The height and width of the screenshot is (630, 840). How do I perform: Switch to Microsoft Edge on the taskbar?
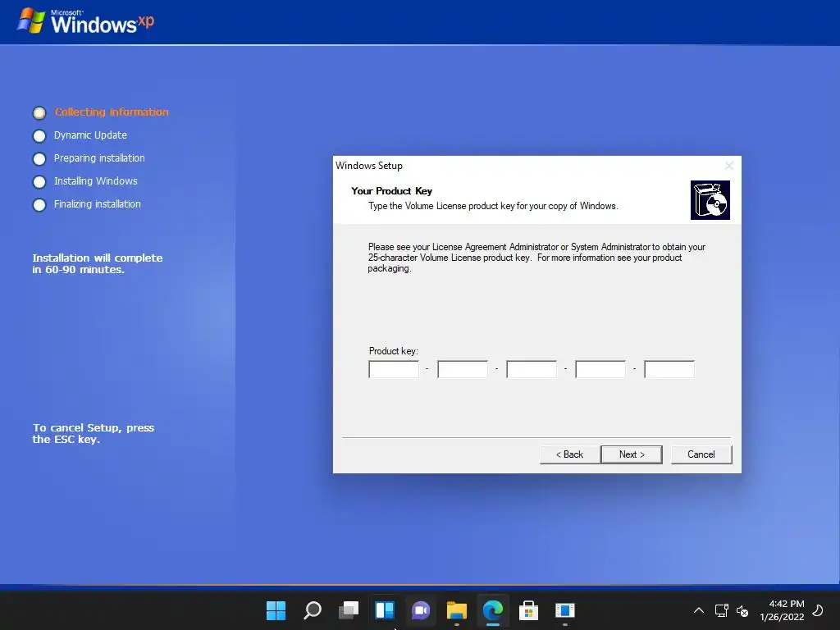pos(493,610)
